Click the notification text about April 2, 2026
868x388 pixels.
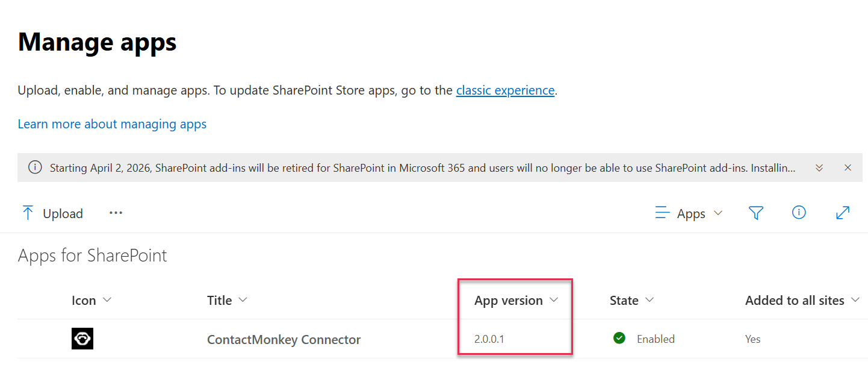click(x=422, y=167)
